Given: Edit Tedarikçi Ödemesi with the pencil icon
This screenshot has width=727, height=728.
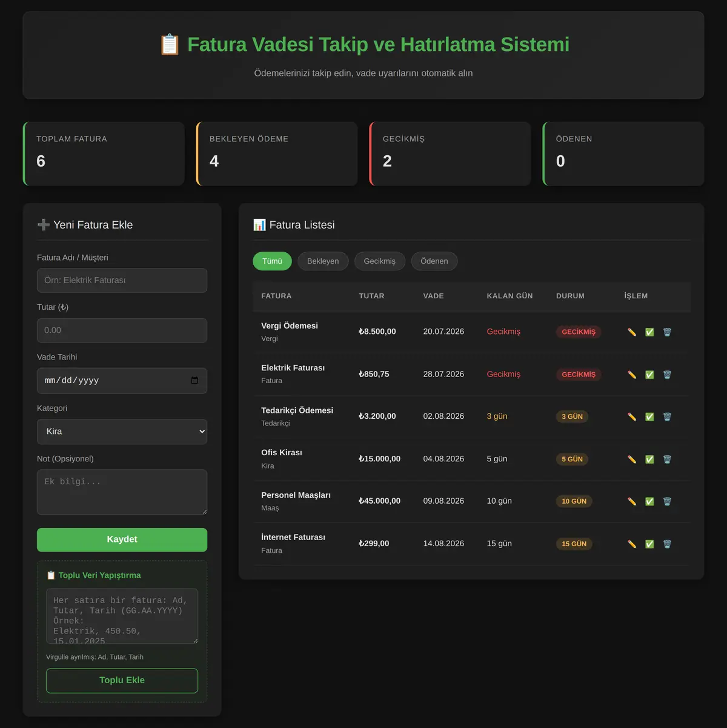Looking at the screenshot, I should pos(632,417).
